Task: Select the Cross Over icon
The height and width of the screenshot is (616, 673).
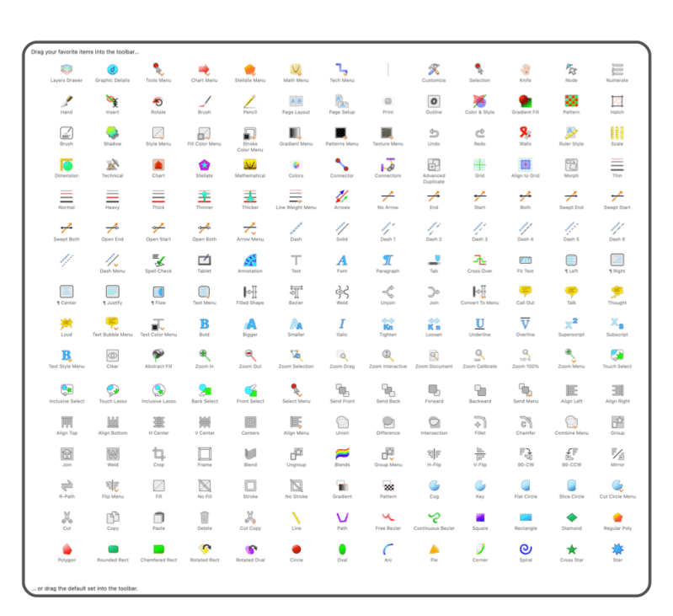Action: 480,260
